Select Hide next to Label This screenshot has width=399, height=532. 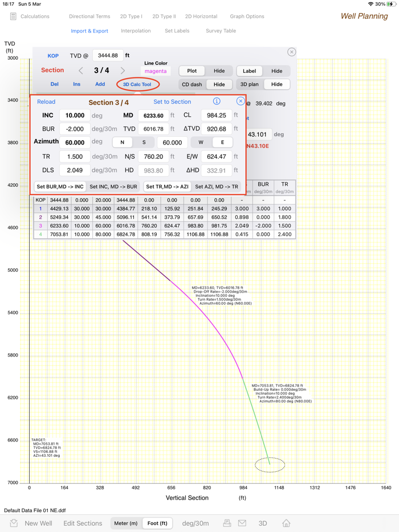[277, 71]
